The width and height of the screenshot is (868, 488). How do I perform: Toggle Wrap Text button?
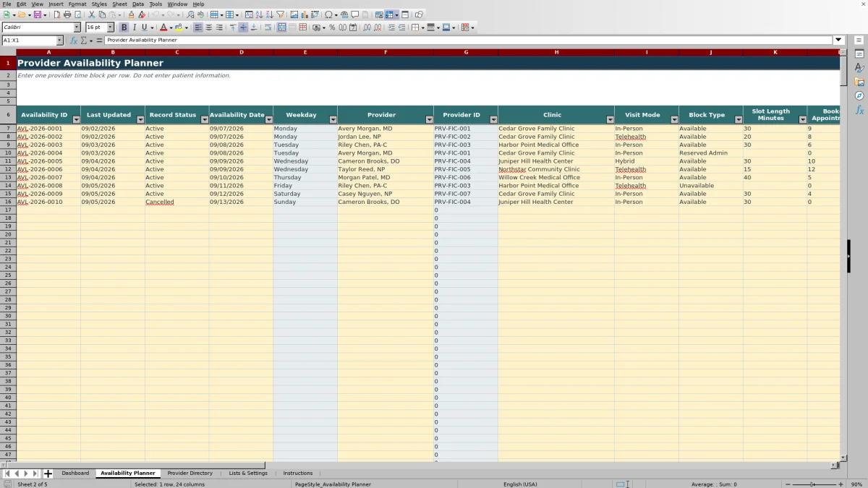[x=268, y=27]
